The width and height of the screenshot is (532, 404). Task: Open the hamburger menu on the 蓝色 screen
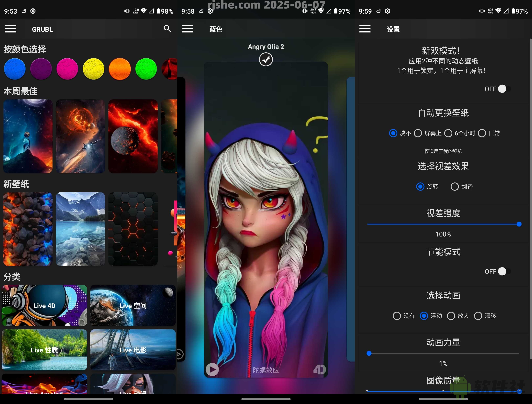pyautogui.click(x=188, y=29)
